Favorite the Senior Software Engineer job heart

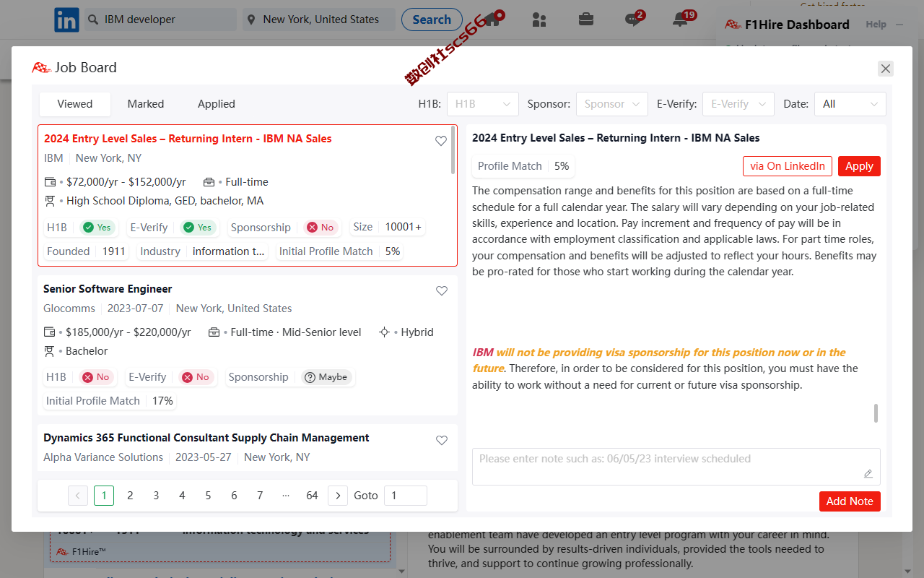442,291
